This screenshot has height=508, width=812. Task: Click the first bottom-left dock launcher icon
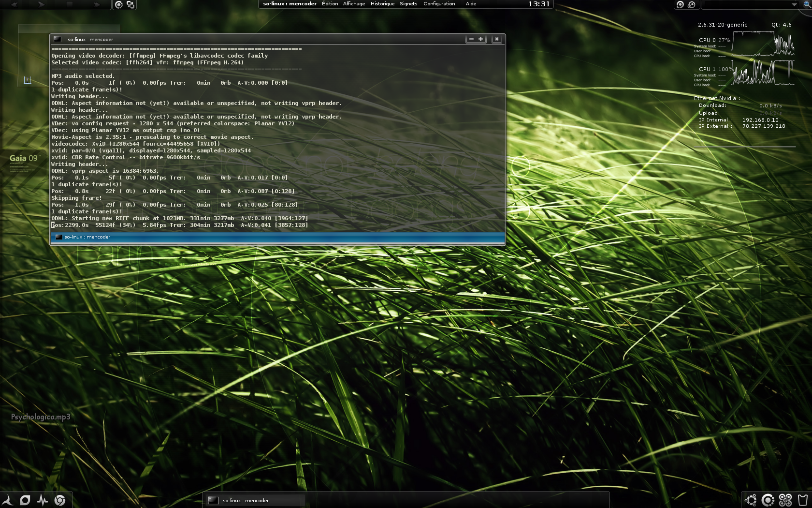[x=7, y=500]
